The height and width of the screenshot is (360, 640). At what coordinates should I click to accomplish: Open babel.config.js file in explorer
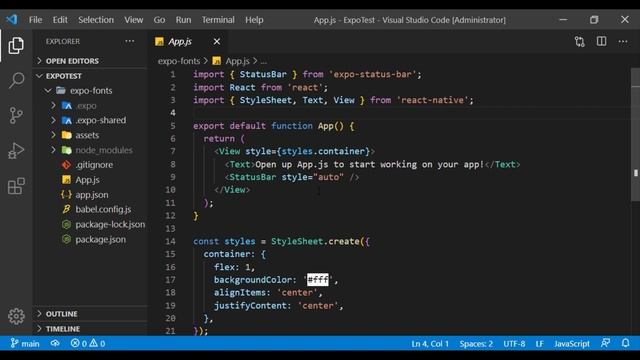tap(90, 209)
